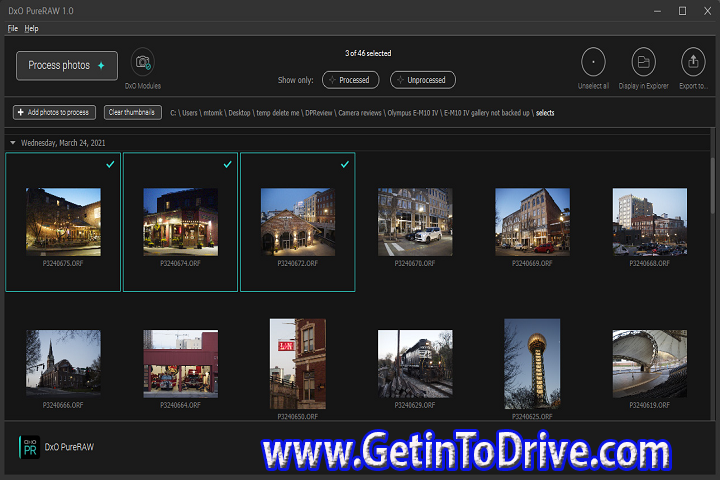Select thumbnail P3240670.ORF with white SUV
The image size is (720, 480).
coord(415,222)
